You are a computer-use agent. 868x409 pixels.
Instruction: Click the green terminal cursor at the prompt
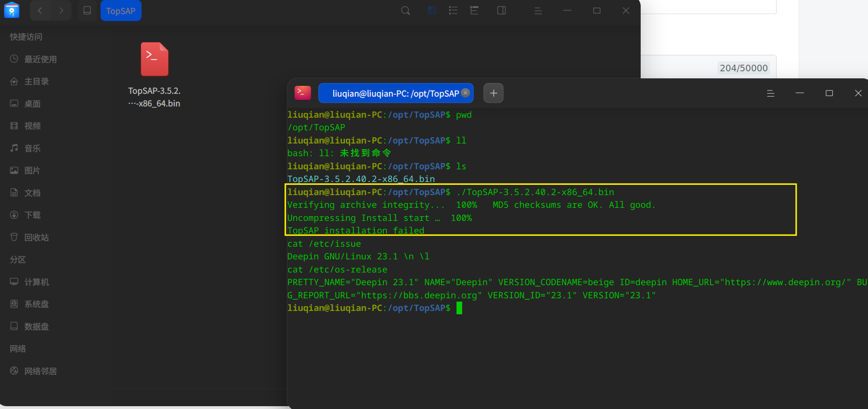tap(459, 308)
